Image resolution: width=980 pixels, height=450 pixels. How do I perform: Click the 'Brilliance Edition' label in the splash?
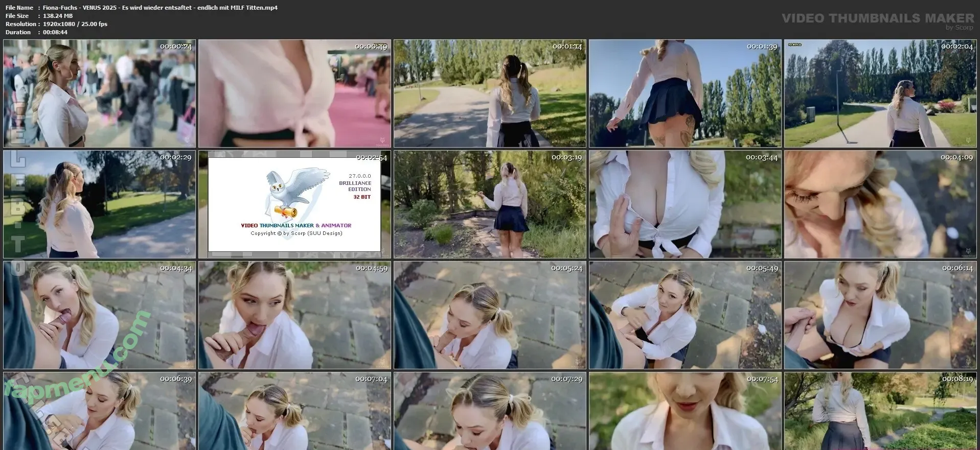[x=355, y=186]
